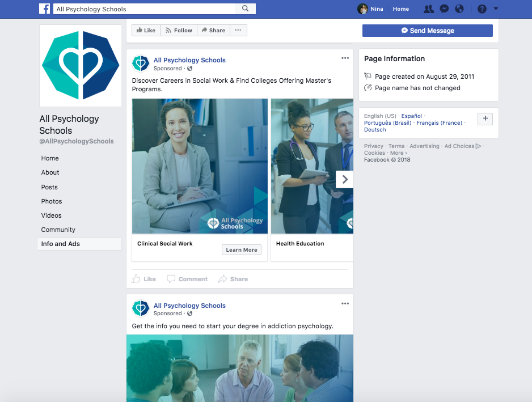532x402 pixels.
Task: Click into the Facebook search field
Action: coord(144,9)
